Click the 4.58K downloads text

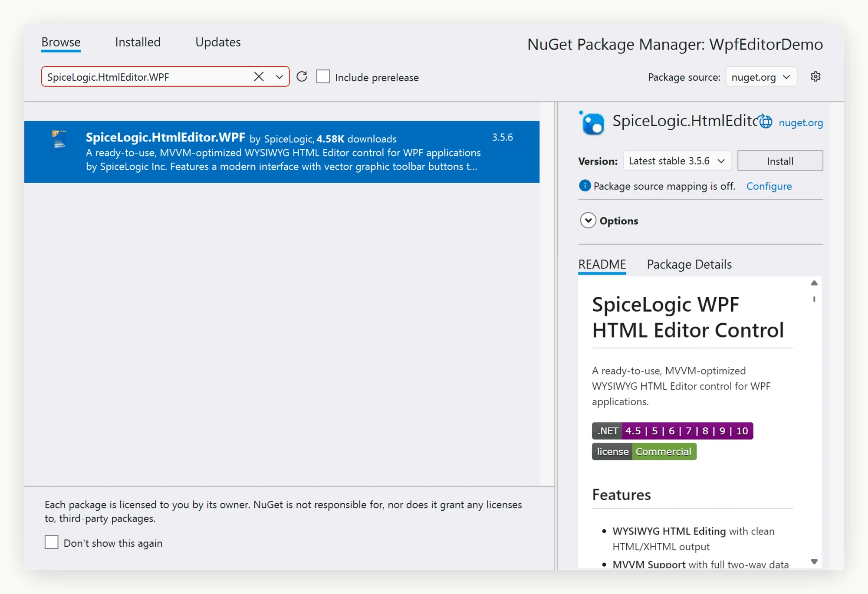(356, 139)
